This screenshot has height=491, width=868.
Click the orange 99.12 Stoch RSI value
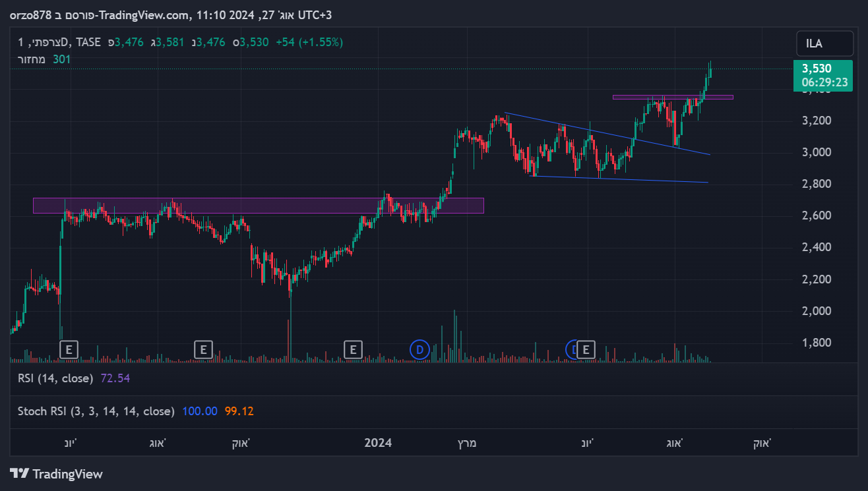(239, 411)
